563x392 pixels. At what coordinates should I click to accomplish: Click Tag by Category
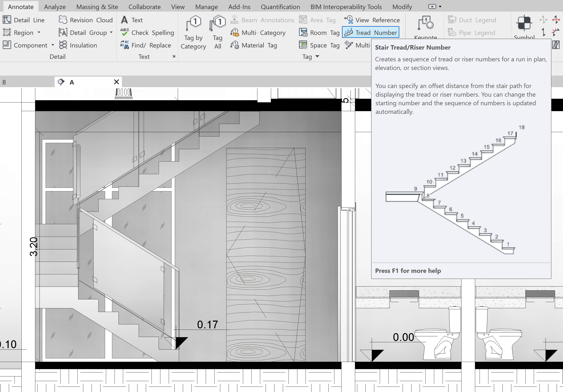[193, 32]
